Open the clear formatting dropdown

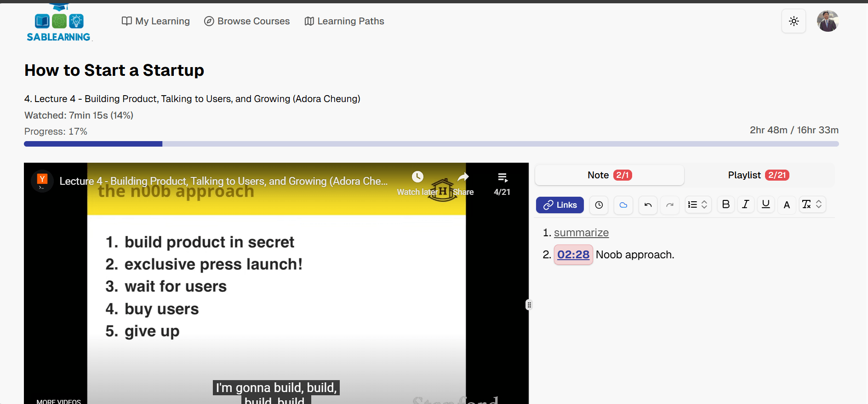pyautogui.click(x=812, y=205)
